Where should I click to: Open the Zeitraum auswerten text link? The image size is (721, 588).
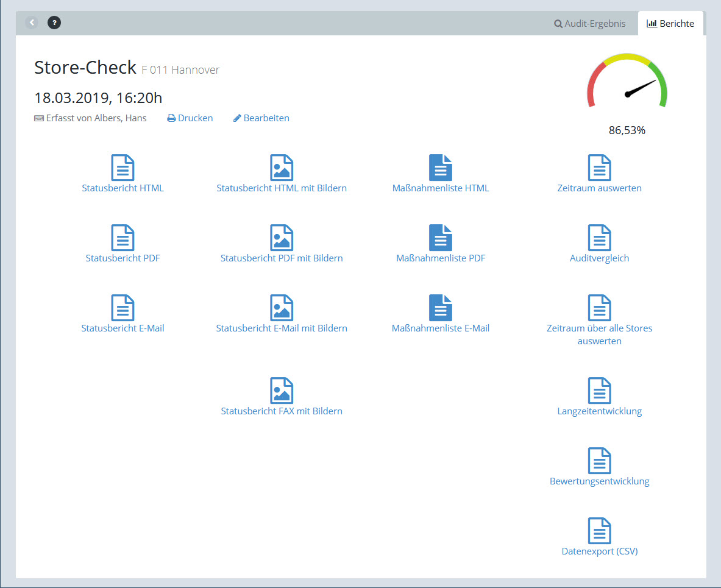[599, 188]
